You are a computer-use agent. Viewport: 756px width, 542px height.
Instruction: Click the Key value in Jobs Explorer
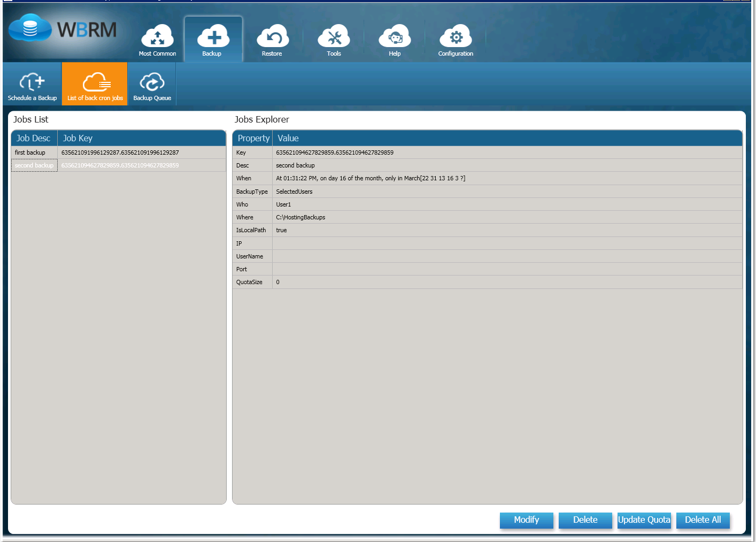(x=335, y=152)
